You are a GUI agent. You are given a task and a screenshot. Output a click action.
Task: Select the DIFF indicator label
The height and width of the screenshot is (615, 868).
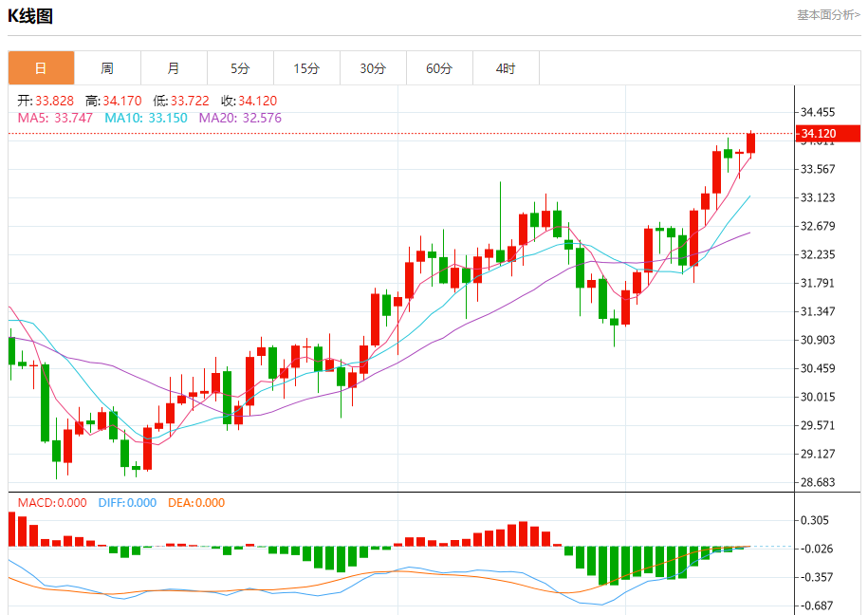[x=127, y=503]
